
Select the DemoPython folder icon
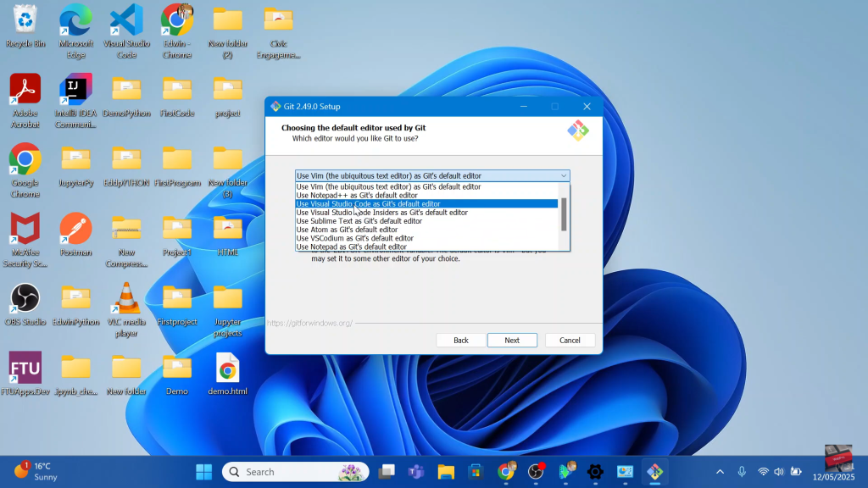click(x=126, y=97)
